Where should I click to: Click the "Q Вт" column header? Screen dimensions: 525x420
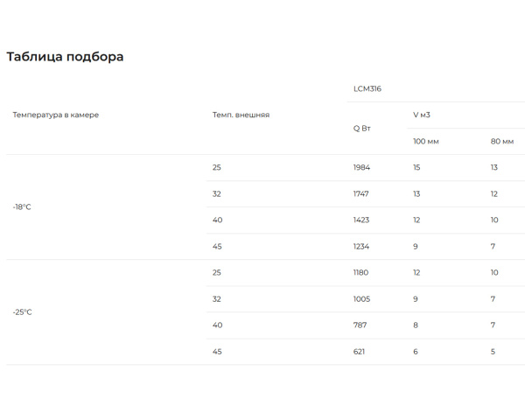pos(362,128)
